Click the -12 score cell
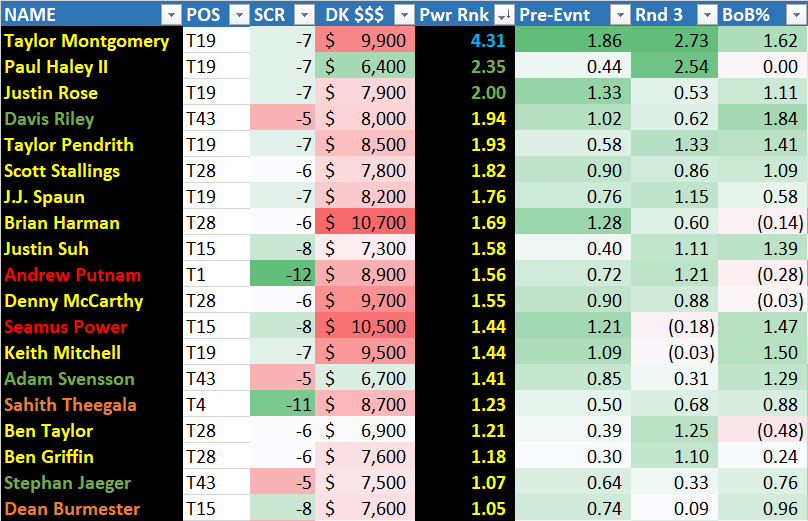808x521 pixels. pyautogui.click(x=282, y=274)
